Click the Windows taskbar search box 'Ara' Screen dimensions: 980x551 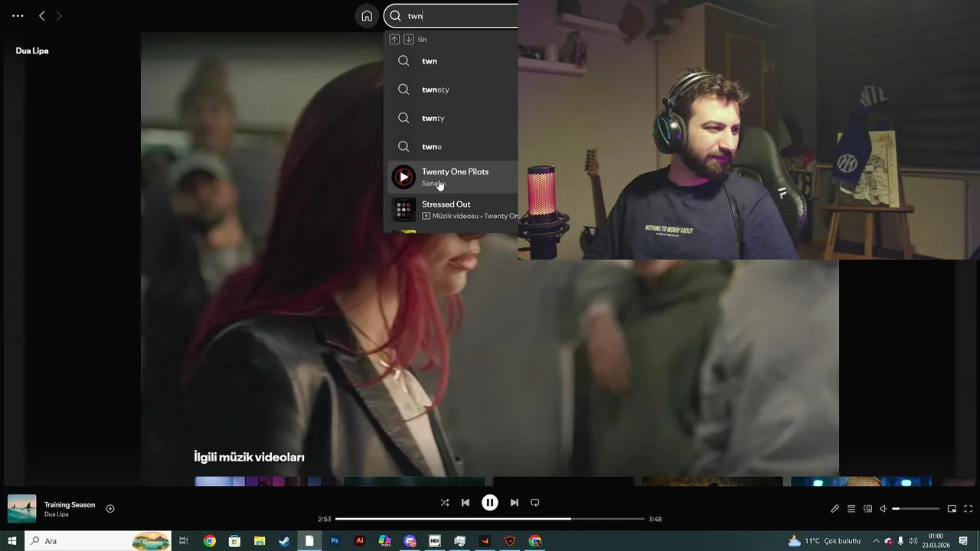(98, 541)
